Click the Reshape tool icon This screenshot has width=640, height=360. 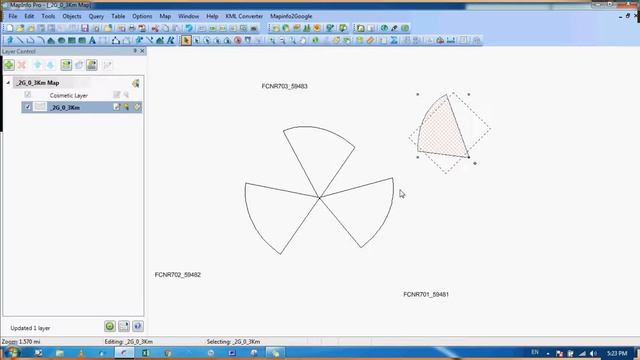[x=116, y=40]
